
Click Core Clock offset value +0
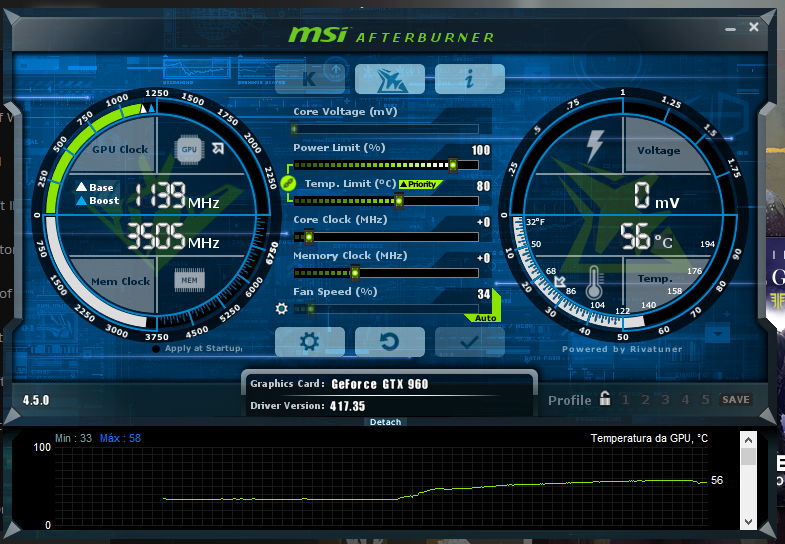click(484, 222)
